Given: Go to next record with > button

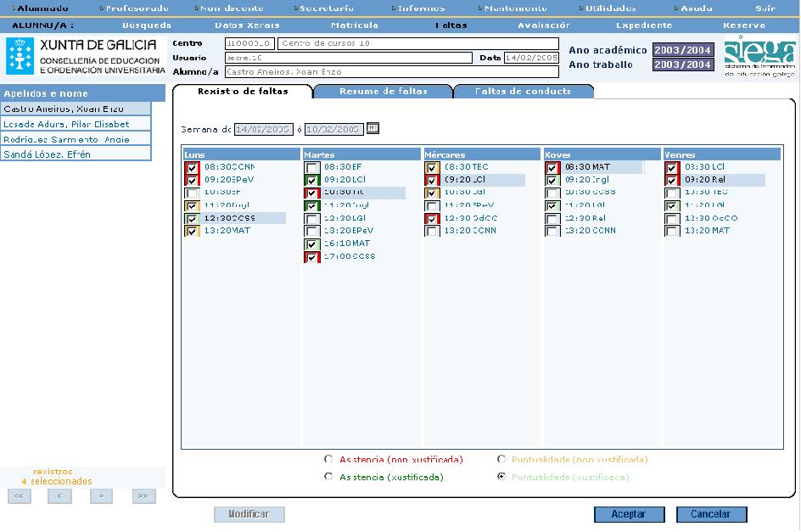Looking at the screenshot, I should click(101, 496).
